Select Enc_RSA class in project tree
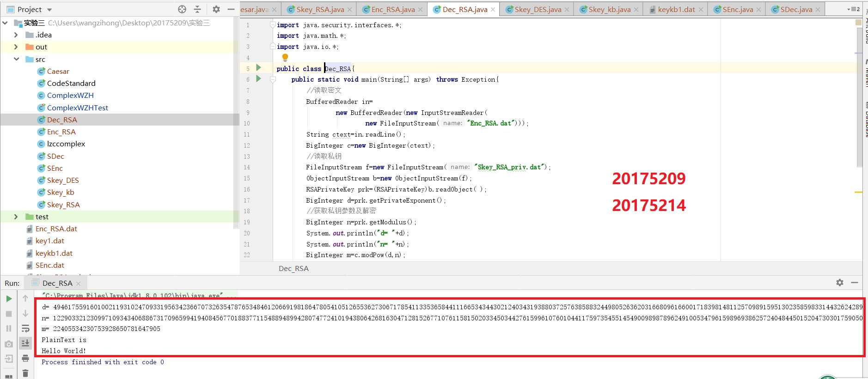The width and height of the screenshot is (868, 379). (61, 132)
